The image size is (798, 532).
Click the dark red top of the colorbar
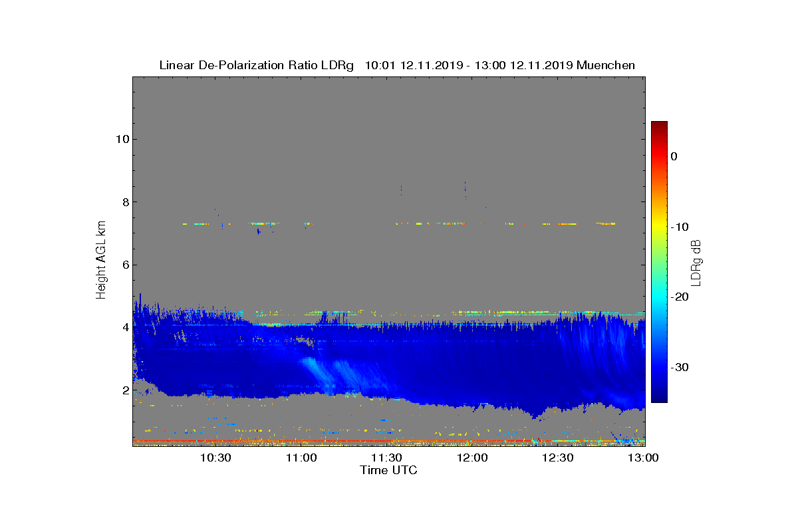point(659,126)
